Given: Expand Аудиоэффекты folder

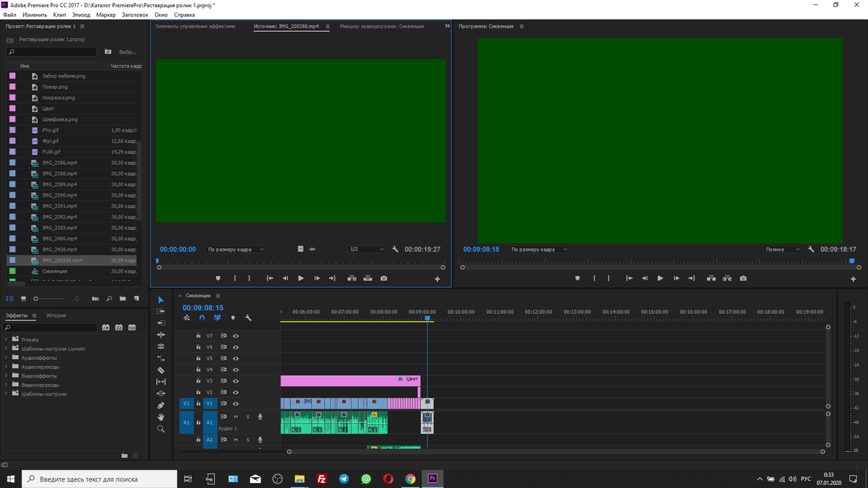Looking at the screenshot, I should tap(7, 358).
